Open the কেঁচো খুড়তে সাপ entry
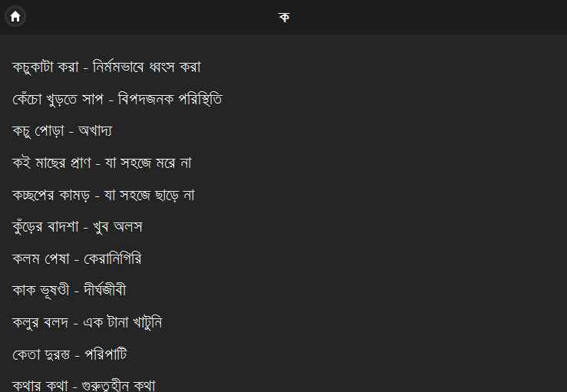 (117, 99)
